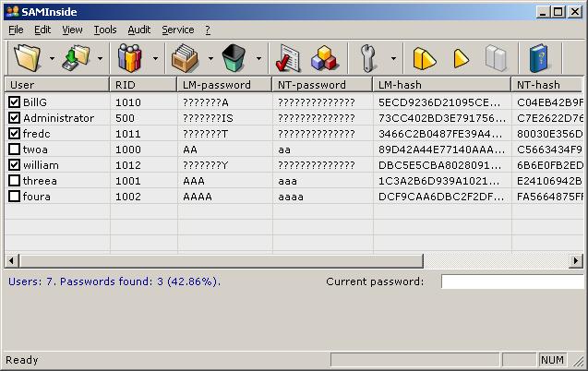Select LM-password cell AAAA

pyautogui.click(x=198, y=197)
